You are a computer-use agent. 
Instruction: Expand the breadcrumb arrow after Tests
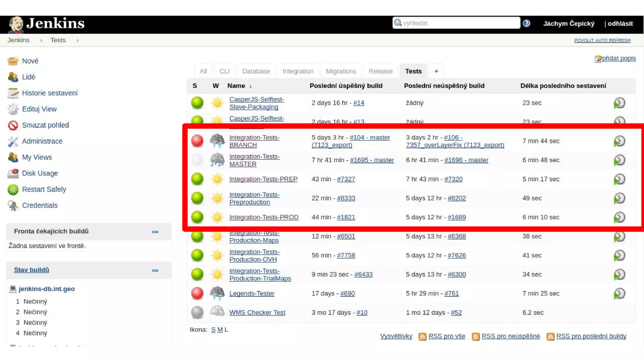tap(78, 41)
